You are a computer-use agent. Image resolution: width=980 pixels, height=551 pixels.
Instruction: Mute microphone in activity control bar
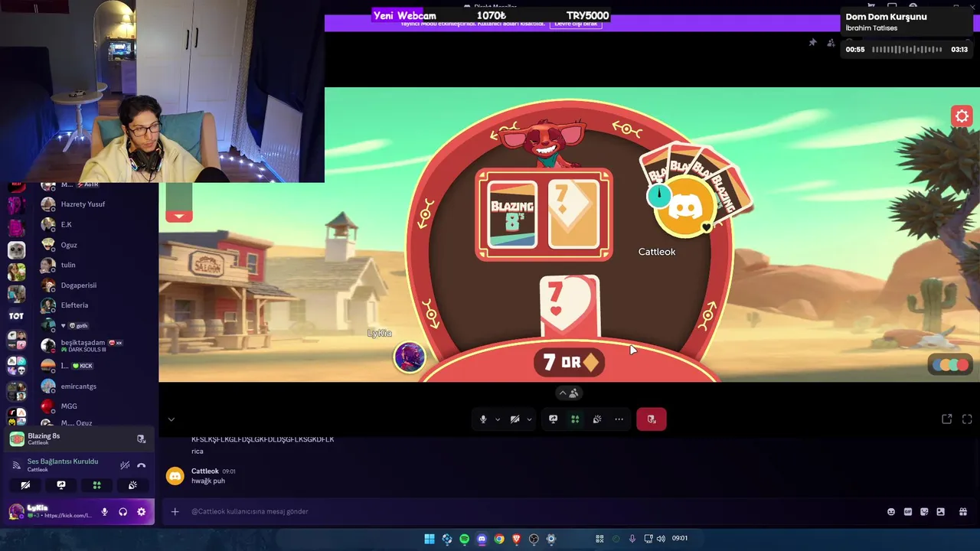pyautogui.click(x=483, y=419)
